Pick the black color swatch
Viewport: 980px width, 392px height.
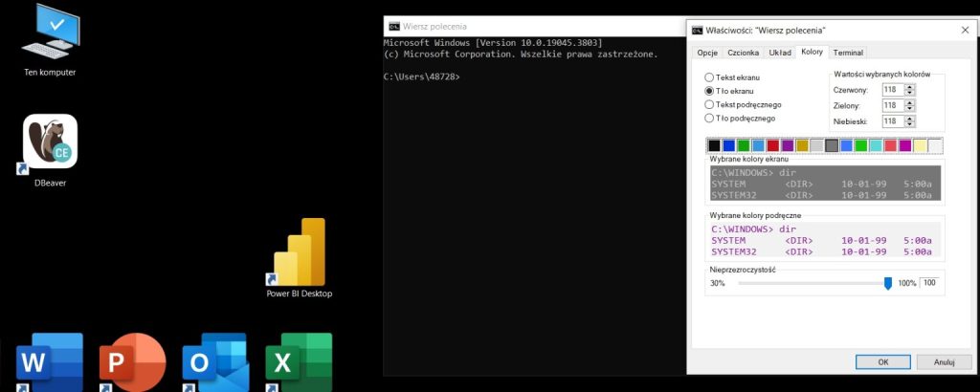click(714, 145)
